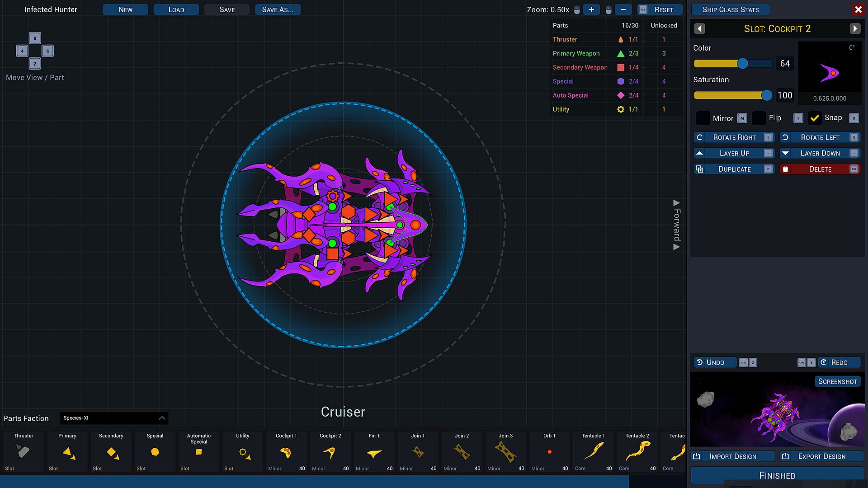Click the Export Design button
Viewport: 868px width, 488px height.
(821, 456)
